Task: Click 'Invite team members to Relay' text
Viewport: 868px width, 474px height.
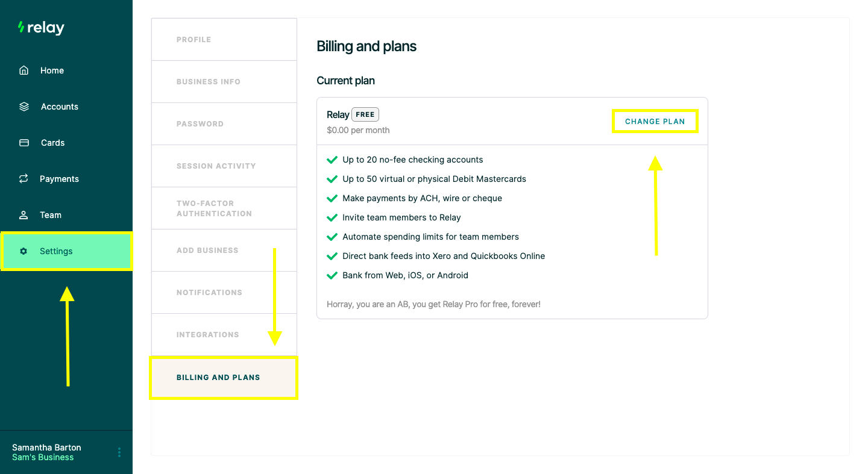Action: [x=401, y=217]
